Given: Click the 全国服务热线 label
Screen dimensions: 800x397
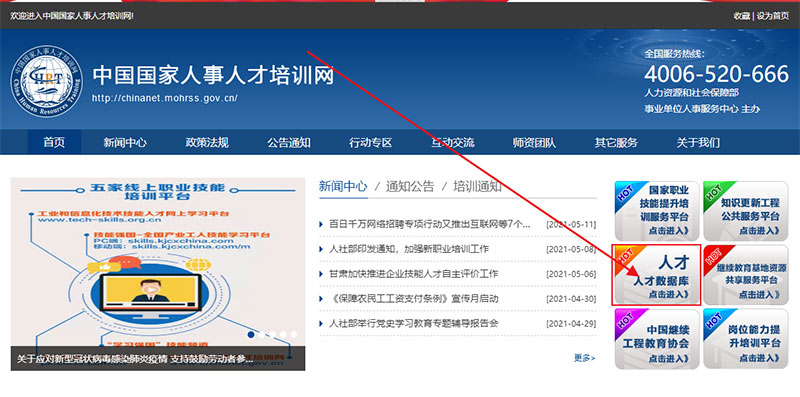Looking at the screenshot, I should tap(674, 54).
